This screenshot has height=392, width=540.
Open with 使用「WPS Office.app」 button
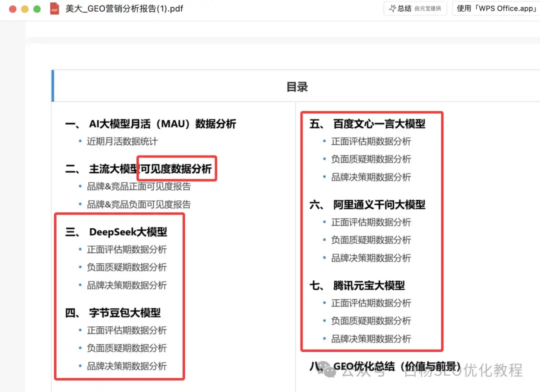(496, 8)
